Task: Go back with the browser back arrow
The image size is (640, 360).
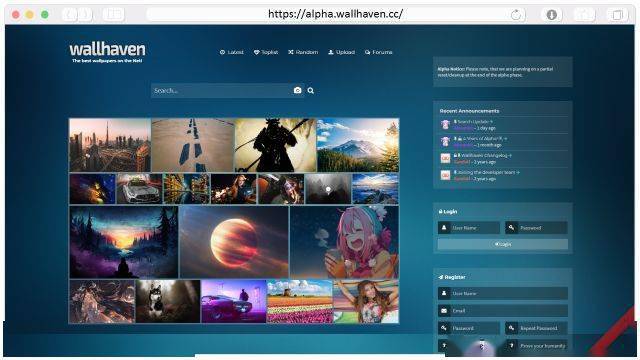Action: [x=70, y=15]
